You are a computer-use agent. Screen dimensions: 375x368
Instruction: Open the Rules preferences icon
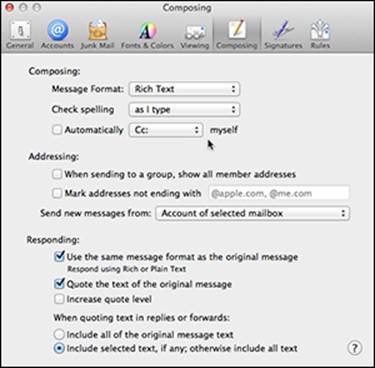(320, 35)
